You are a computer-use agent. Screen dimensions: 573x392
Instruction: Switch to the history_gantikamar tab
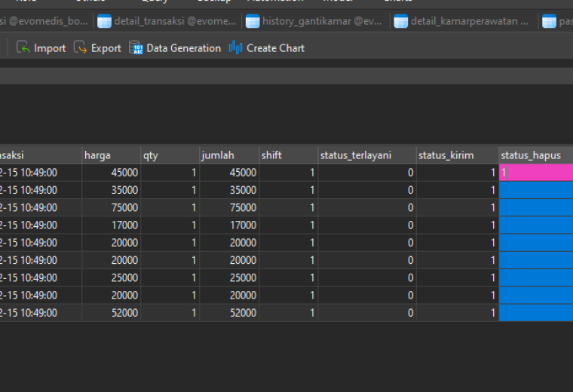point(315,21)
